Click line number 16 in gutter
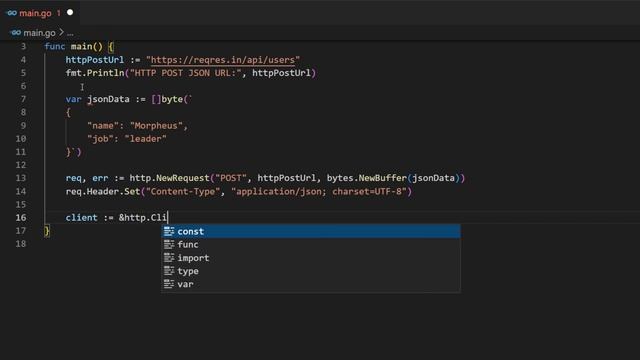The height and width of the screenshot is (360, 640). click(21, 218)
